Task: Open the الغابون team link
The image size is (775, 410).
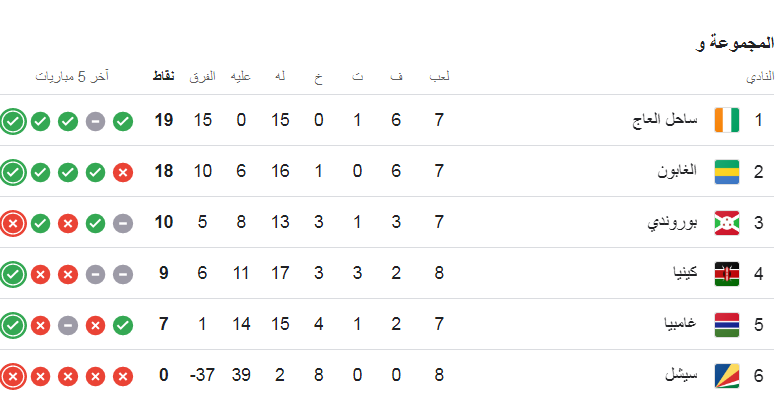Action: click(680, 172)
